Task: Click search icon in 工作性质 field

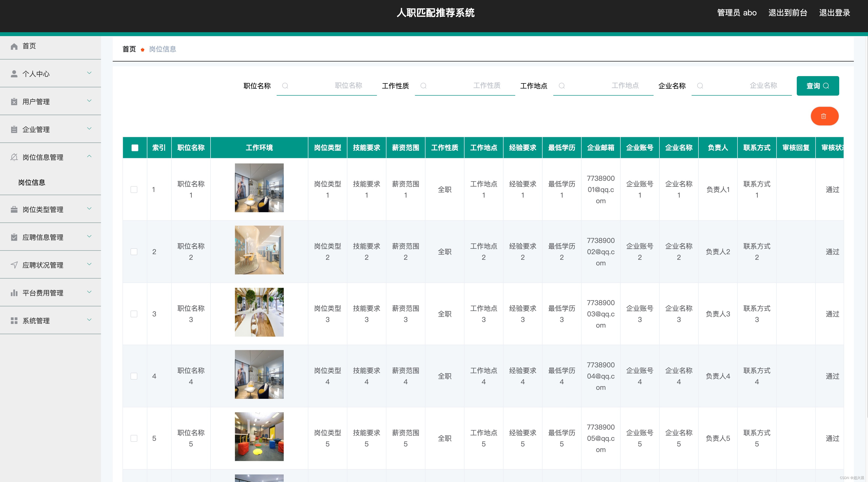Action: [x=424, y=86]
